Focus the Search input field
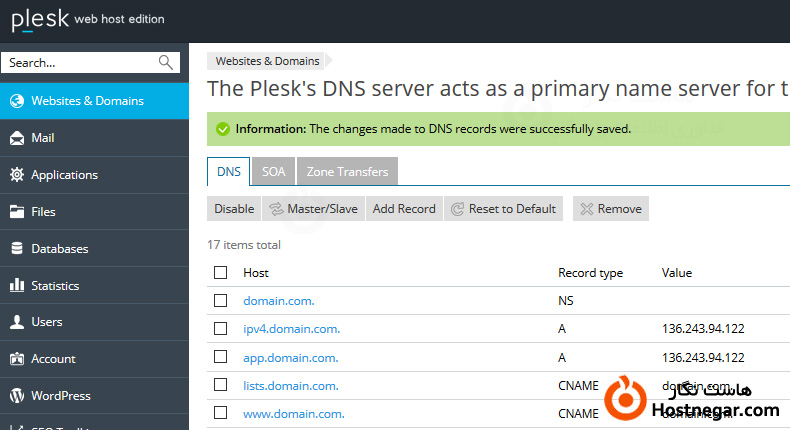Image resolution: width=790 pixels, height=430 pixels. (x=80, y=62)
